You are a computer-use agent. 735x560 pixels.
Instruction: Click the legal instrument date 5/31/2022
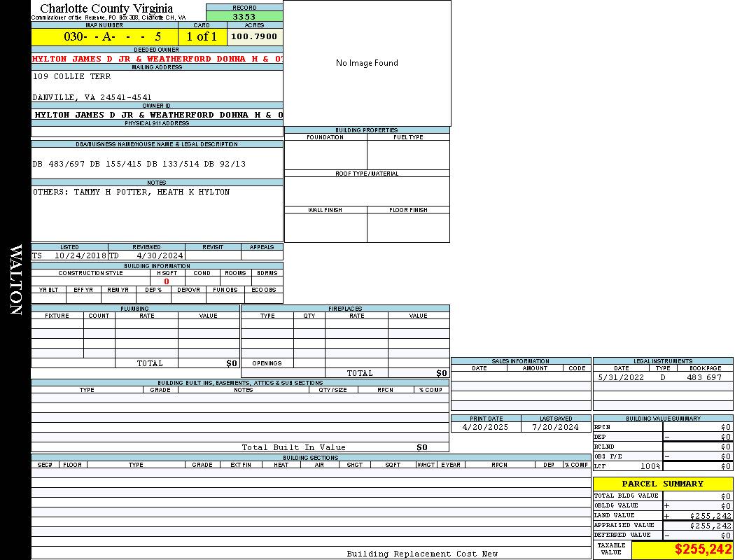point(621,377)
